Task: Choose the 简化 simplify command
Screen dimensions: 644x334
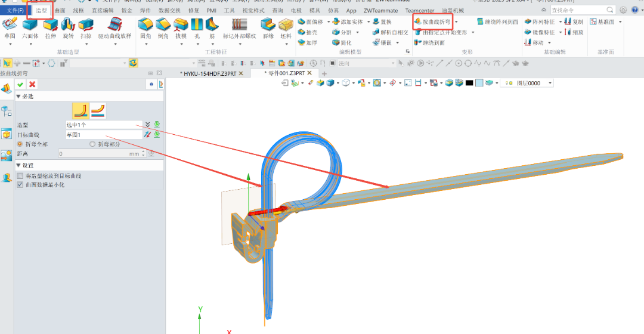Action: [x=342, y=42]
